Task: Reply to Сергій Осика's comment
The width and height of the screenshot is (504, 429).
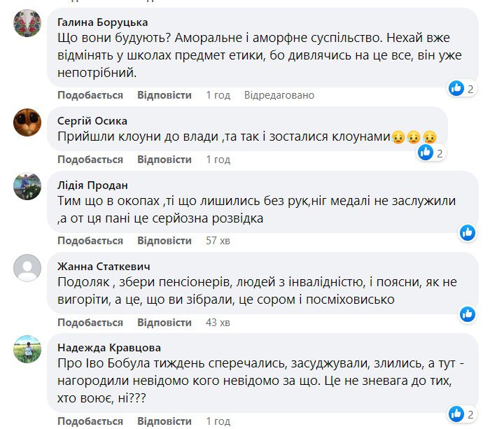Action: point(164,160)
